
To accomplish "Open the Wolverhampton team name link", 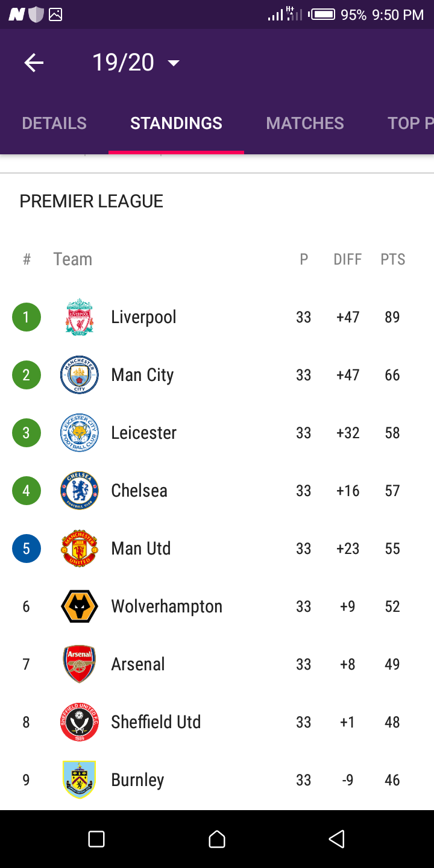I will tap(166, 606).
